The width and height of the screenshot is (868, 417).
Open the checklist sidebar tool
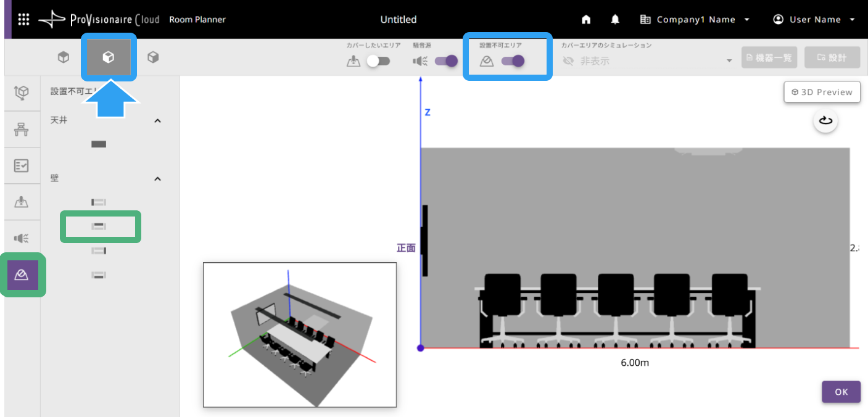point(22,165)
